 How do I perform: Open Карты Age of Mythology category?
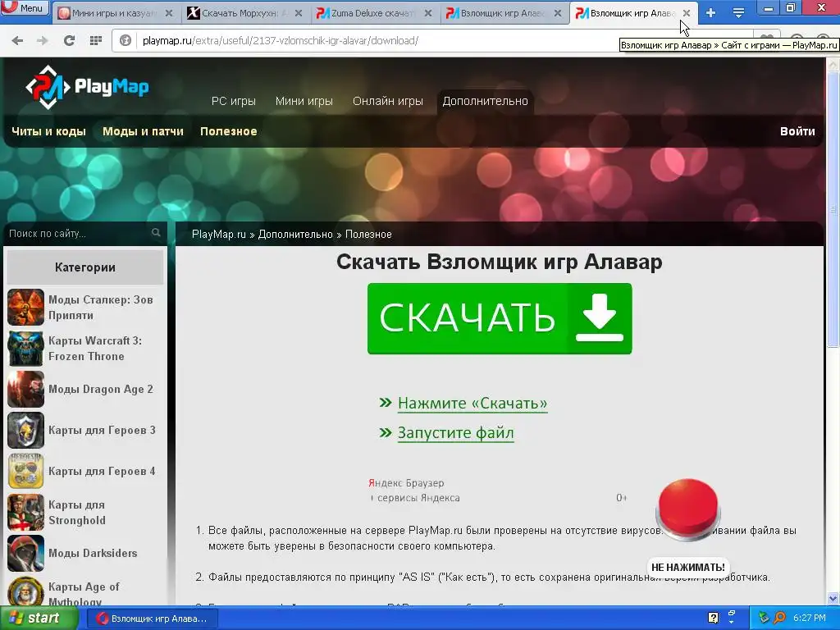(x=84, y=594)
